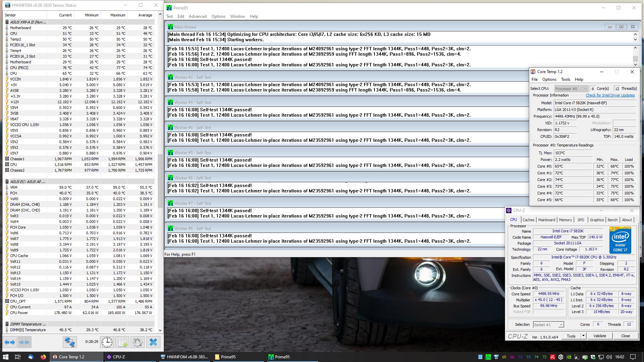Click the Validate button in CPU-Z
The image size is (644, 362).
click(x=600, y=336)
